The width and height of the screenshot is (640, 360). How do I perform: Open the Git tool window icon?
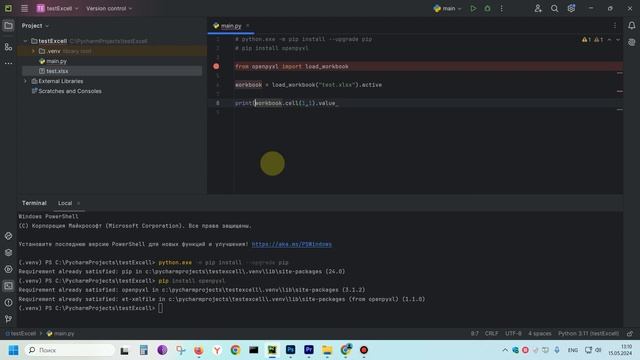(x=8, y=319)
